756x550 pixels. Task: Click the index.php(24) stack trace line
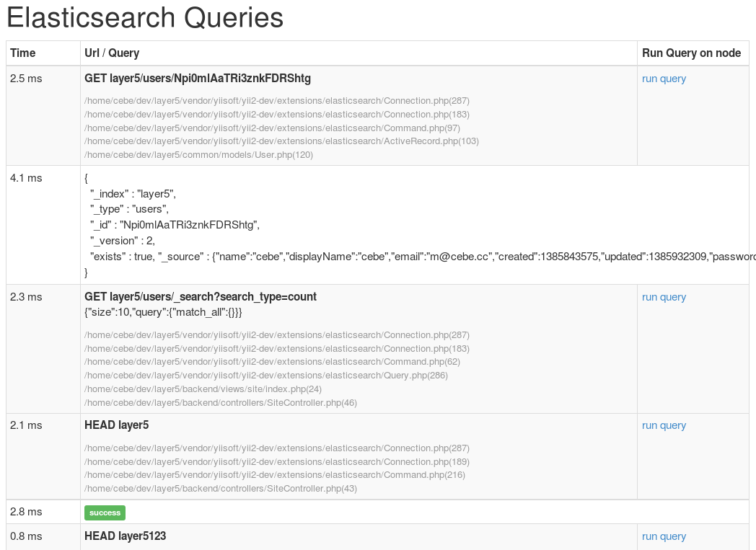coord(203,389)
